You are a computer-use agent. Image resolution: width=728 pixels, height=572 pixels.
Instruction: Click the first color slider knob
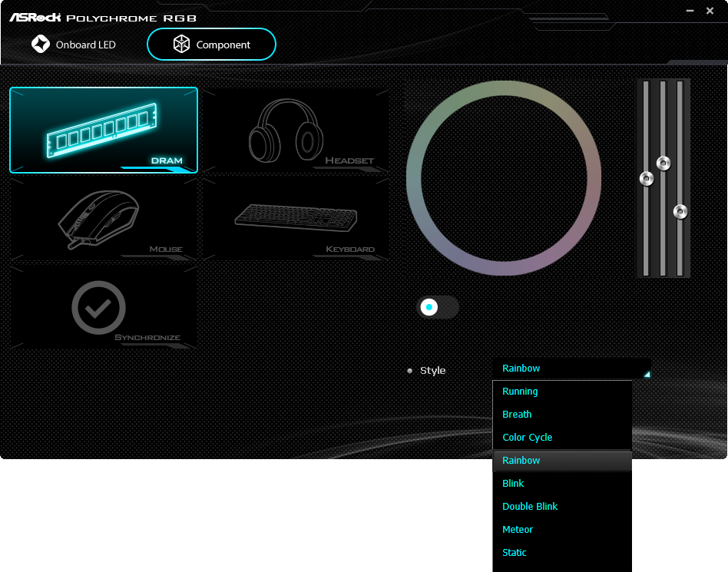pyautogui.click(x=647, y=178)
